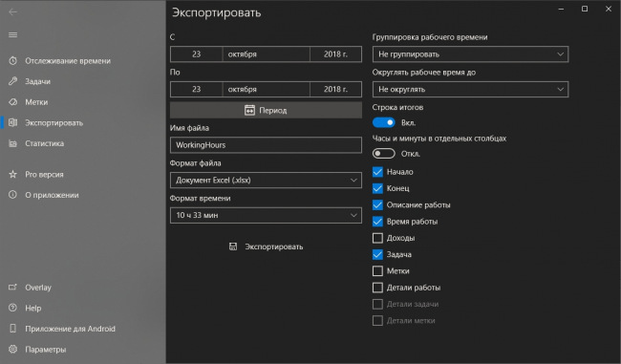Click the Экспортировать save button
Image resolution: width=621 pixels, height=364 pixels.
(266, 246)
